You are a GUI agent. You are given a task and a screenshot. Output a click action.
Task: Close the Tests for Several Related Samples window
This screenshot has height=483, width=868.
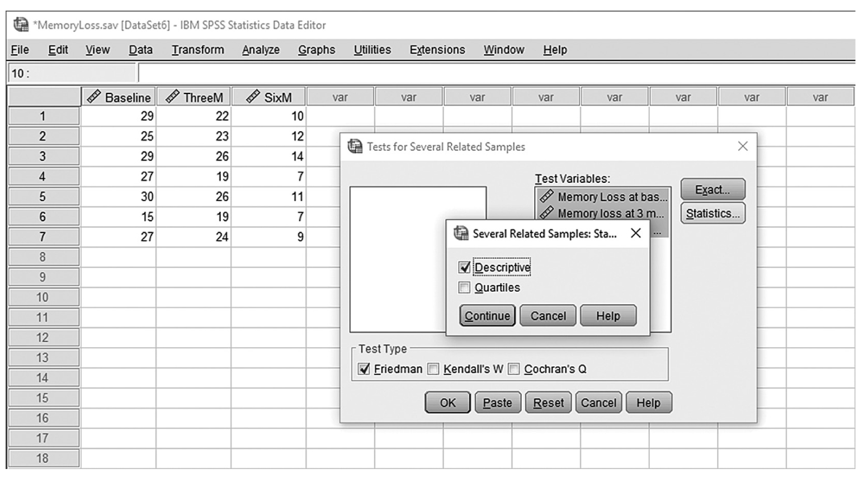(743, 146)
